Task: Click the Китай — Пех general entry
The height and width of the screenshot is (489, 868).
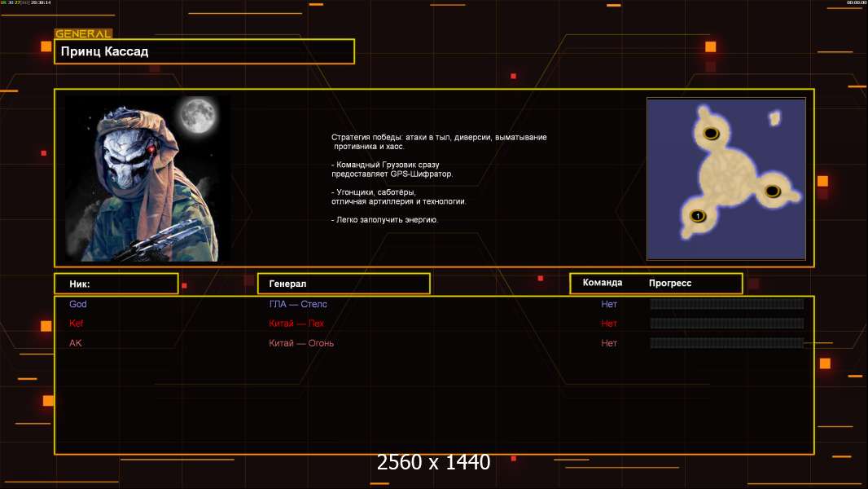Action: tap(296, 324)
